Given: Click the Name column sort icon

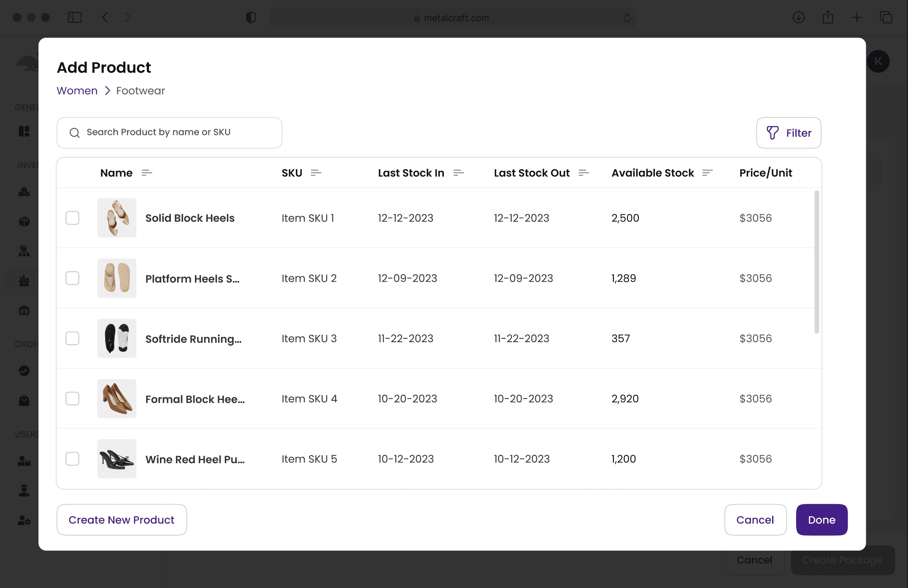Looking at the screenshot, I should [x=146, y=173].
